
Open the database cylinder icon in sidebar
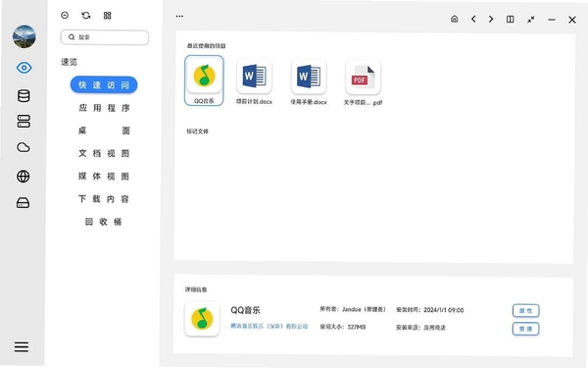(x=24, y=96)
